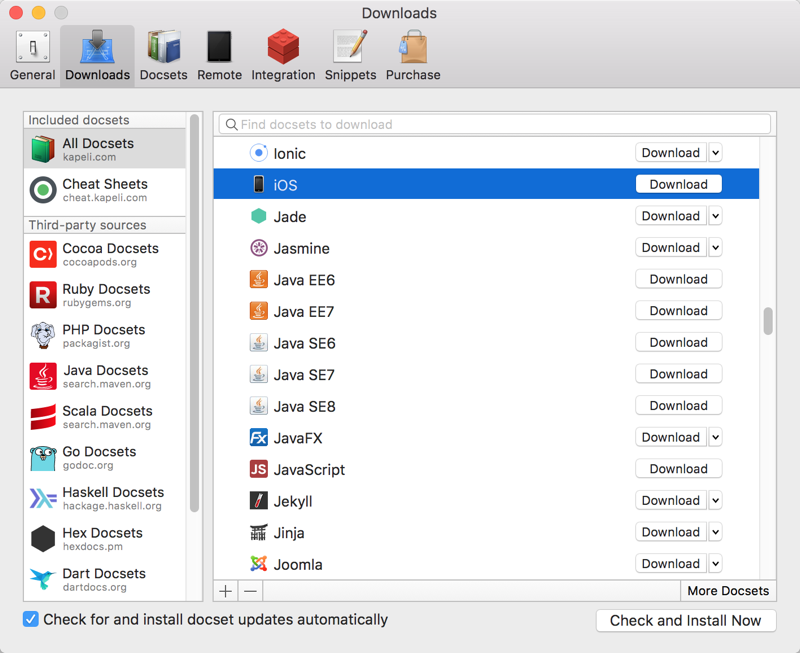Viewport: 800px width, 653px height.
Task: Switch to the Docsets tab
Action: pos(163,56)
